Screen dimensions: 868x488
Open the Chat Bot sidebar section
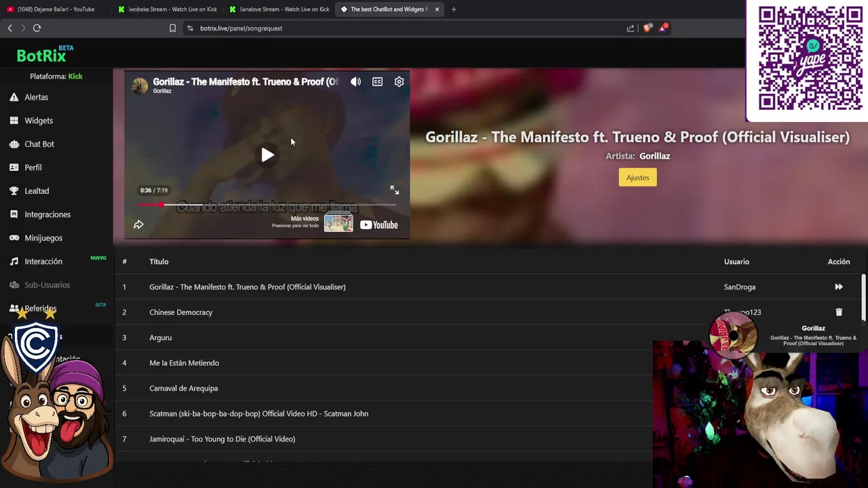point(39,144)
